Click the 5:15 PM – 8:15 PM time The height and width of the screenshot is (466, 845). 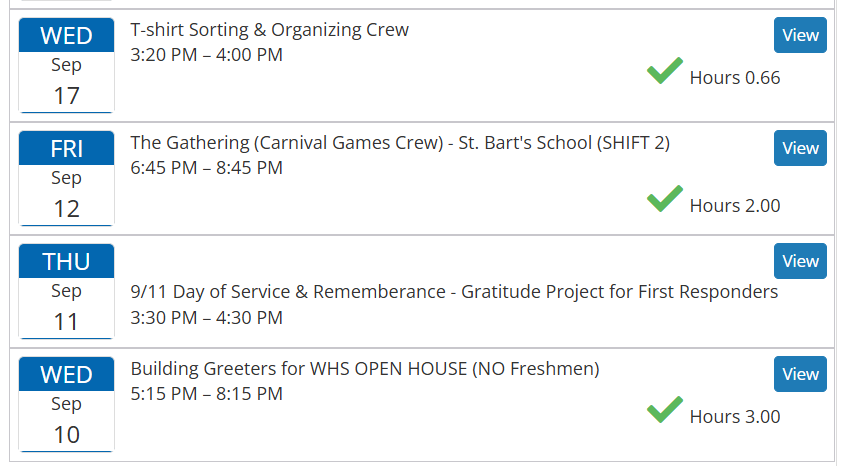pyautogui.click(x=207, y=394)
